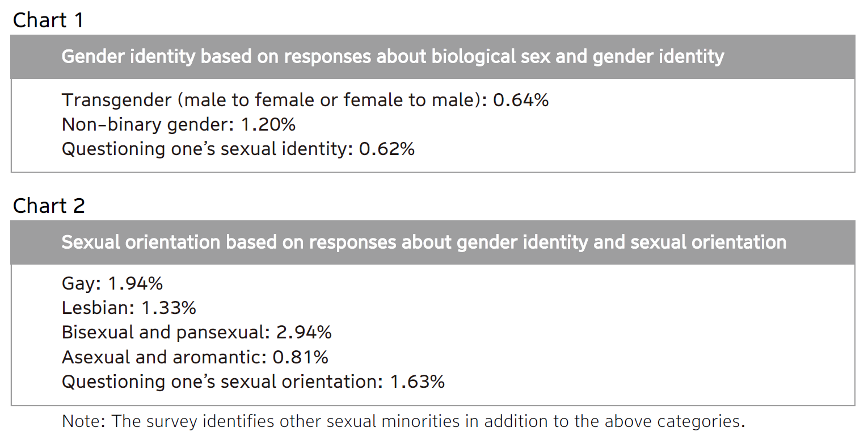The width and height of the screenshot is (868, 448).
Task: Click the word Transgender in Chart 1
Action: tap(116, 100)
